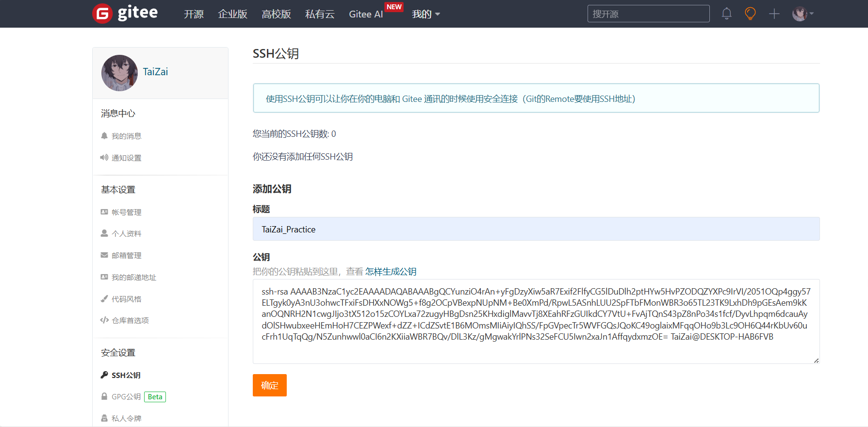The image size is (868, 427).
Task: Expand the 我的 dropdown menu
Action: click(x=426, y=14)
